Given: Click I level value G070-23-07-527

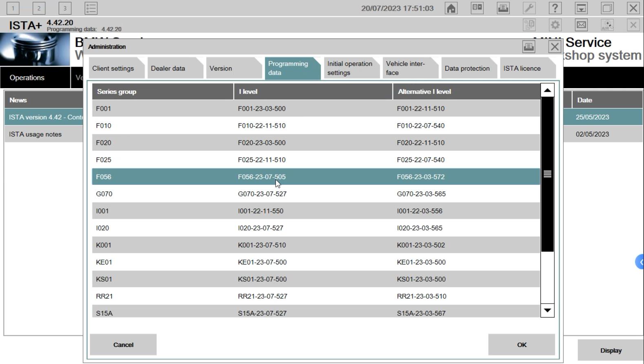Looking at the screenshot, I should [262, 194].
